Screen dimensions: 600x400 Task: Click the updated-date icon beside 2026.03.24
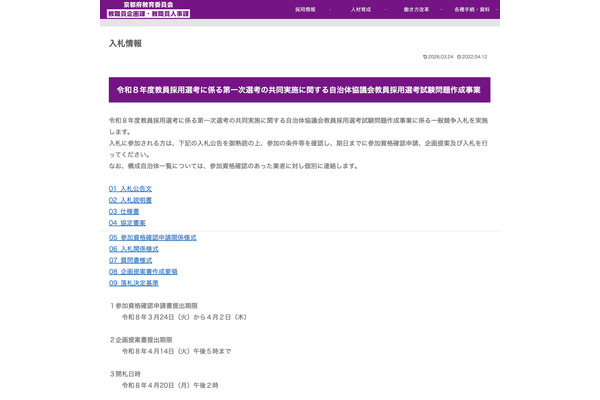click(x=425, y=57)
